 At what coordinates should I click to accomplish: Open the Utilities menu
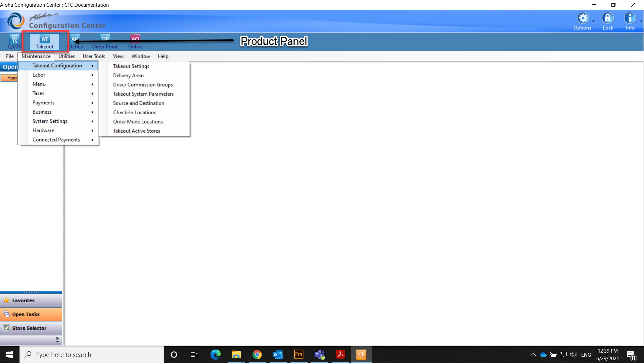[66, 56]
